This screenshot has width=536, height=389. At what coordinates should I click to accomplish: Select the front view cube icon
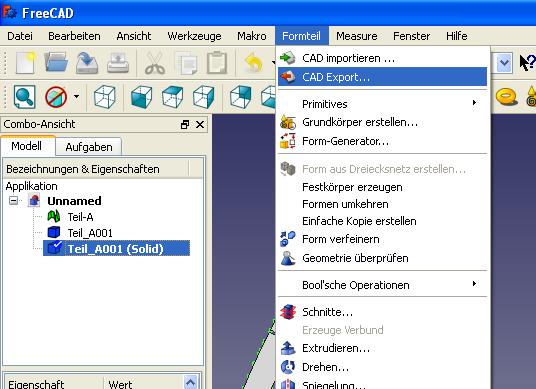141,97
